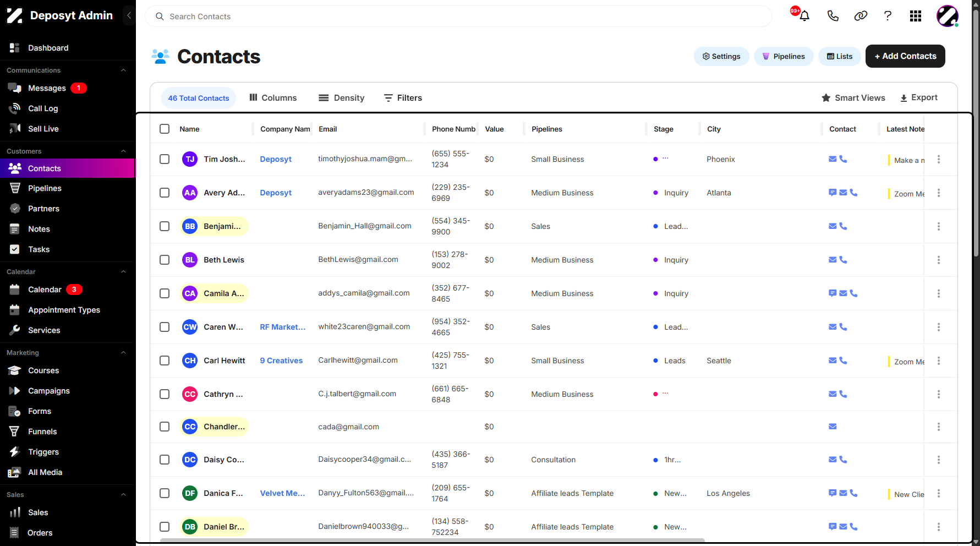
Task: Click email icon in Chandler row
Action: [x=833, y=427]
